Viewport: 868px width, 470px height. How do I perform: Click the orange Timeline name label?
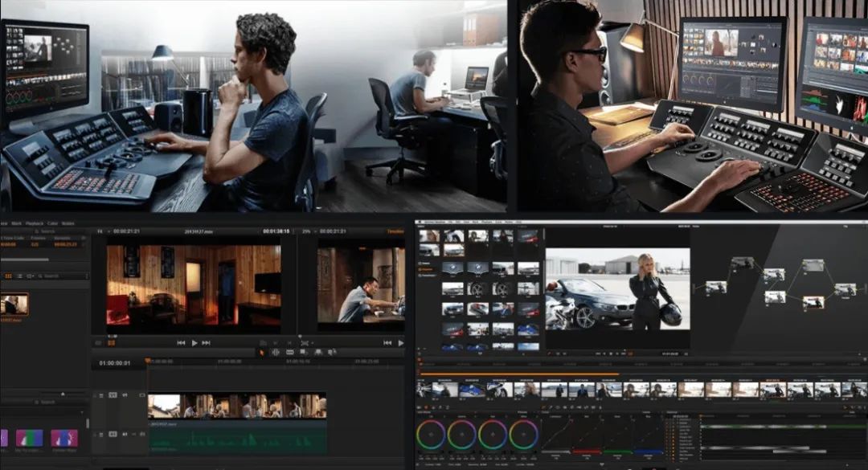point(395,231)
